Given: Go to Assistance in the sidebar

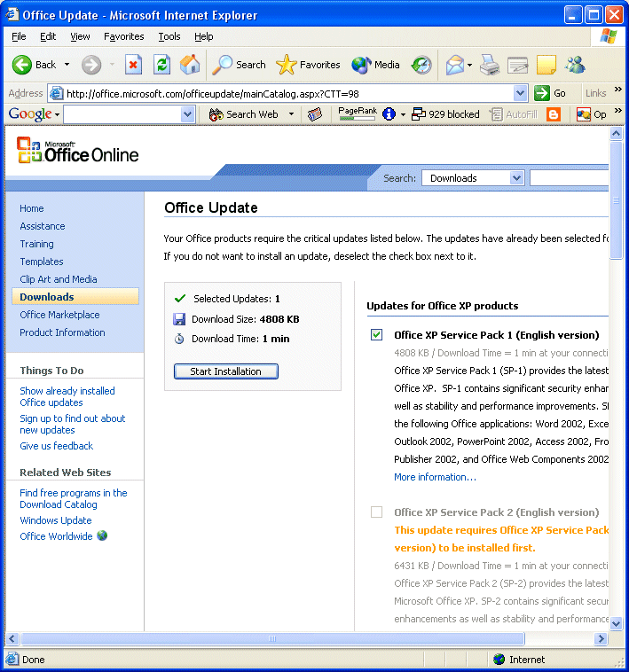Looking at the screenshot, I should [43, 226].
